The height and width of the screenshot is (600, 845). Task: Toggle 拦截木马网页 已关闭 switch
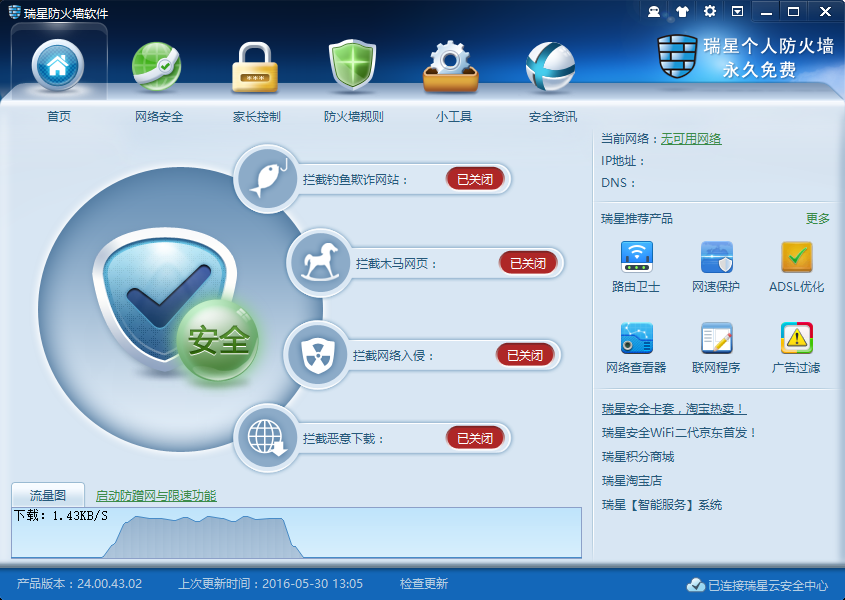528,263
